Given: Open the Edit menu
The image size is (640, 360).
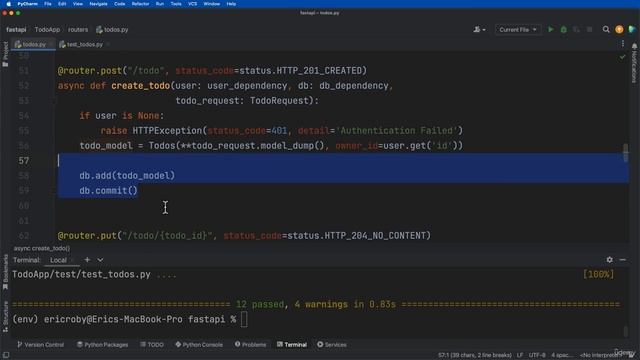Looking at the screenshot, I should [62, 4].
